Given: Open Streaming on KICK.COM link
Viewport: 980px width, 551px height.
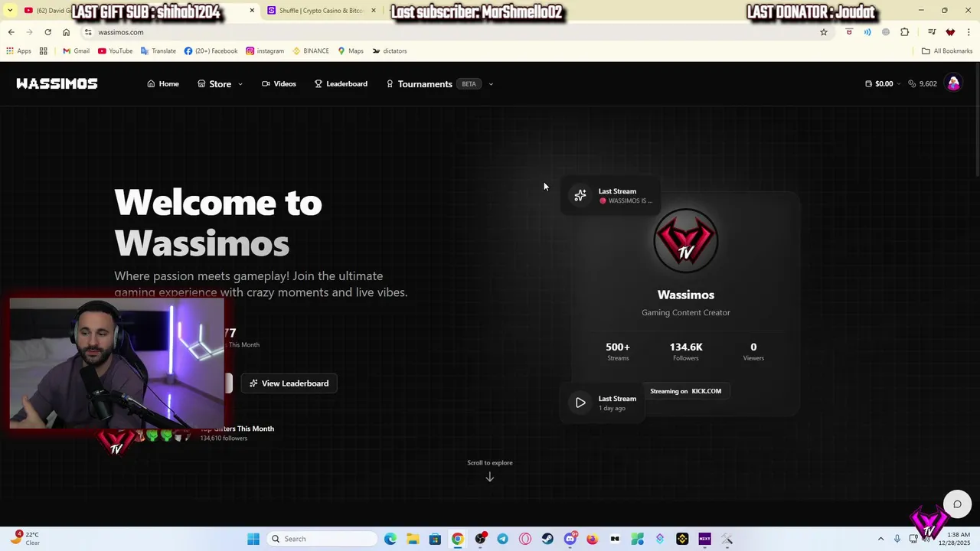Looking at the screenshot, I should 685,391.
